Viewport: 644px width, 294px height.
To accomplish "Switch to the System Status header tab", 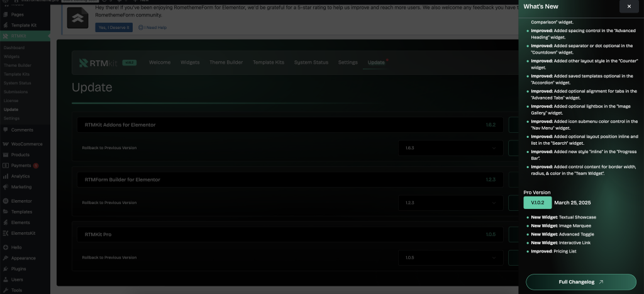I will pos(311,62).
